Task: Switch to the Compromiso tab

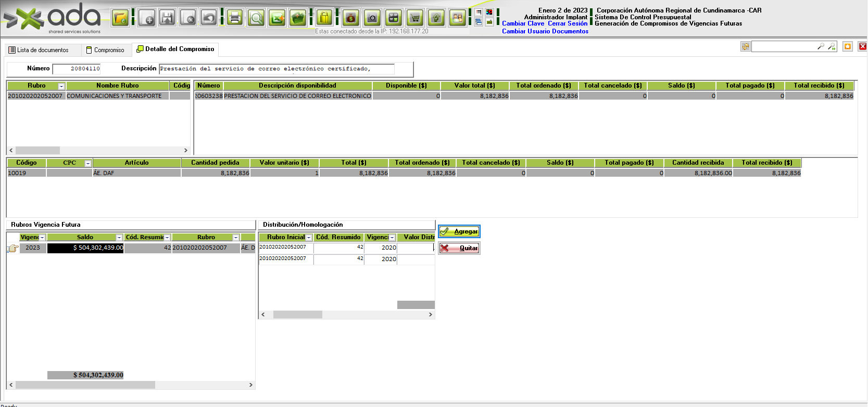Action: click(106, 50)
